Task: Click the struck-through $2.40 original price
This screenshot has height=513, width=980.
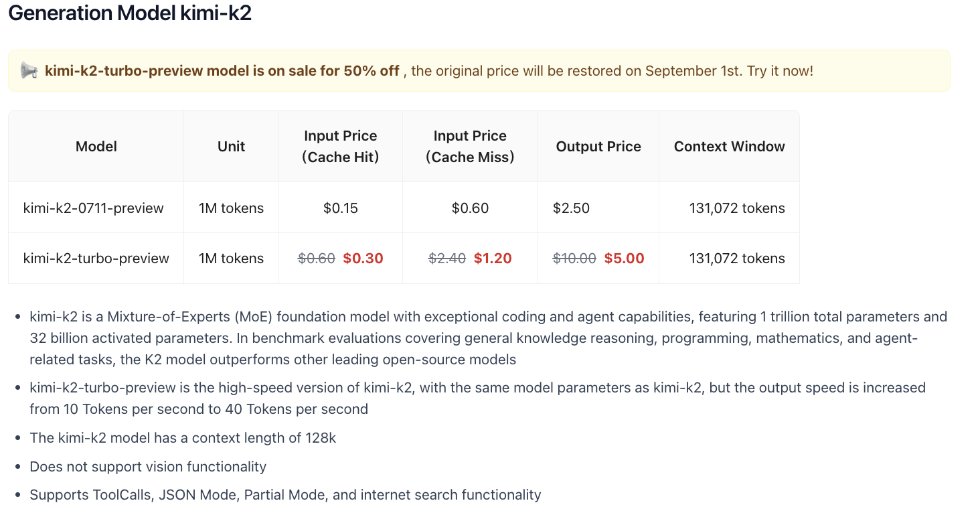Action: click(447, 259)
